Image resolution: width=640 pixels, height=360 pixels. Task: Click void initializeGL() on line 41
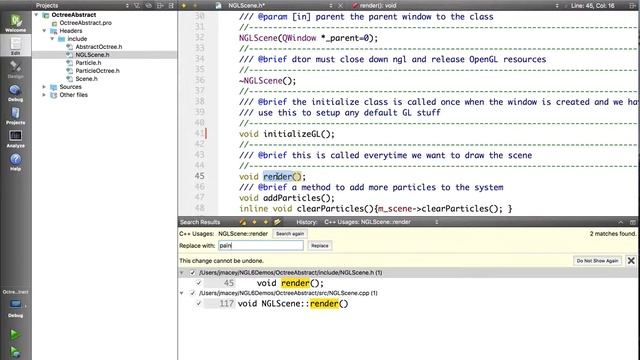tap(287, 134)
